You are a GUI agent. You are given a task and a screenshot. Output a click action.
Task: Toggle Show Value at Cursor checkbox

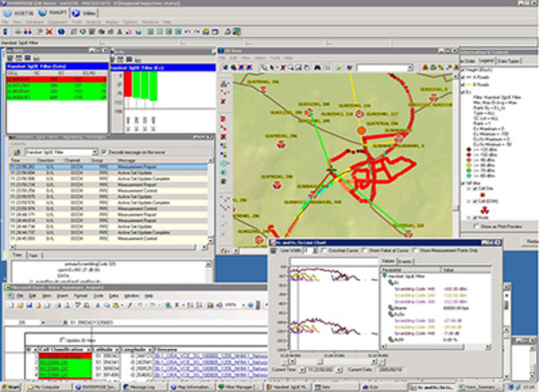pos(366,250)
